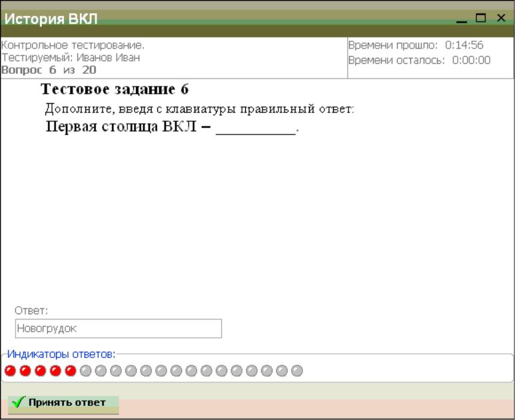Screen dimensions: 515x420
Task: Close the История ВКЛ window
Action: point(501,18)
